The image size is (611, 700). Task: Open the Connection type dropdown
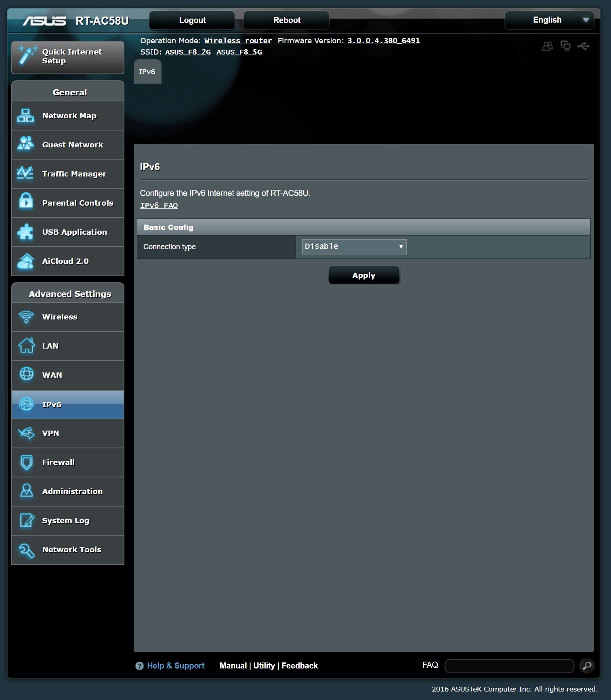[354, 246]
